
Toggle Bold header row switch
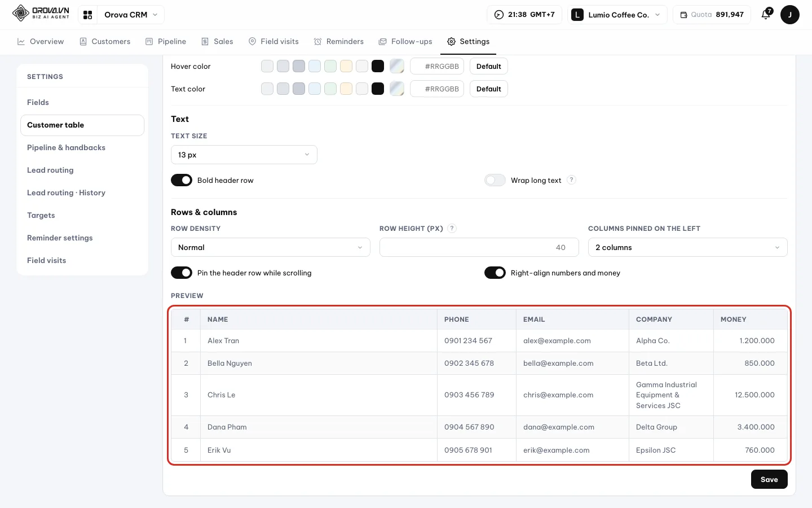(182, 180)
